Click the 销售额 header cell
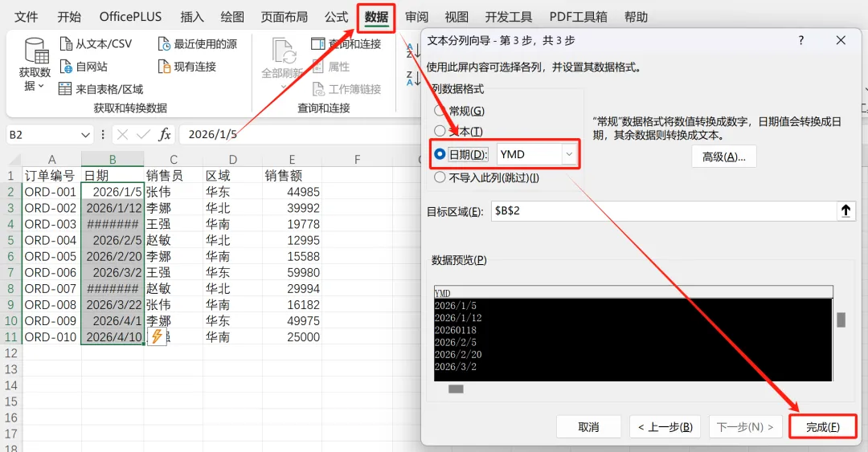The image size is (868, 452). [292, 176]
